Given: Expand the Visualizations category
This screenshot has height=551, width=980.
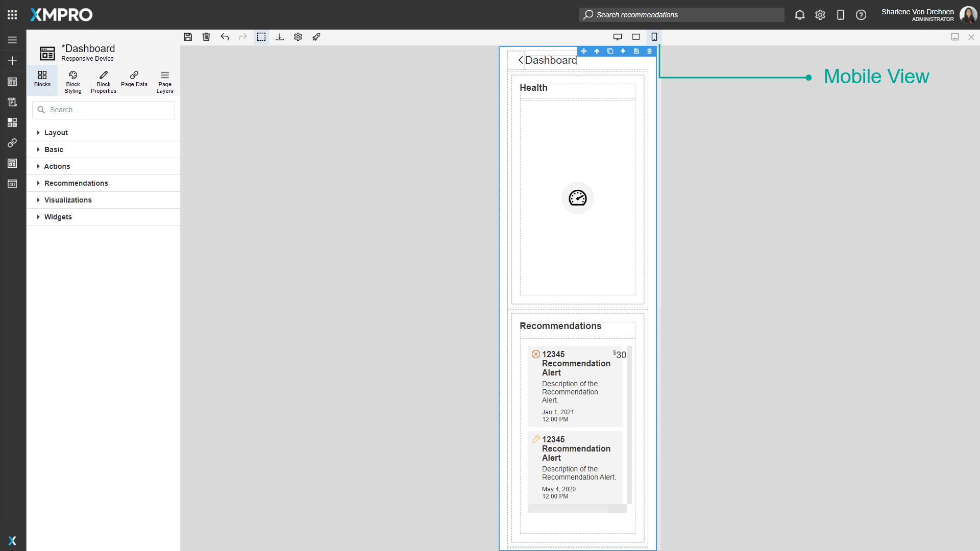Looking at the screenshot, I should 68,200.
